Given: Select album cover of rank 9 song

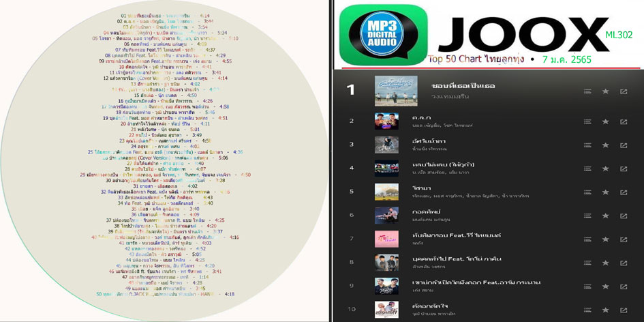Looking at the screenshot, I should [386, 286].
